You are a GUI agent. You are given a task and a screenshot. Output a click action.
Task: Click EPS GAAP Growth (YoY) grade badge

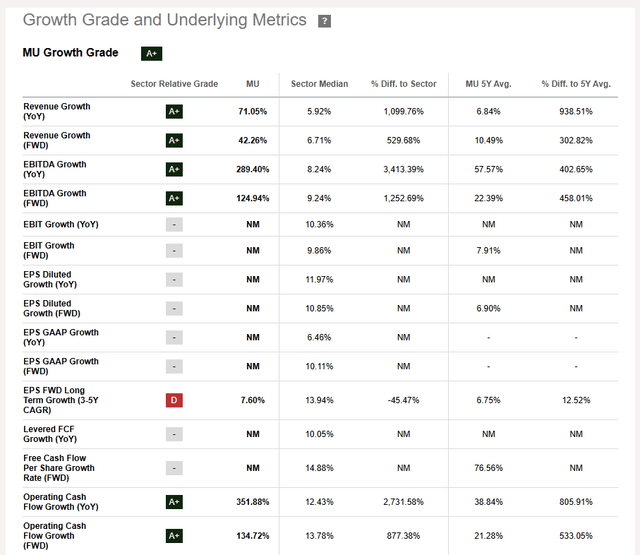[174, 337]
